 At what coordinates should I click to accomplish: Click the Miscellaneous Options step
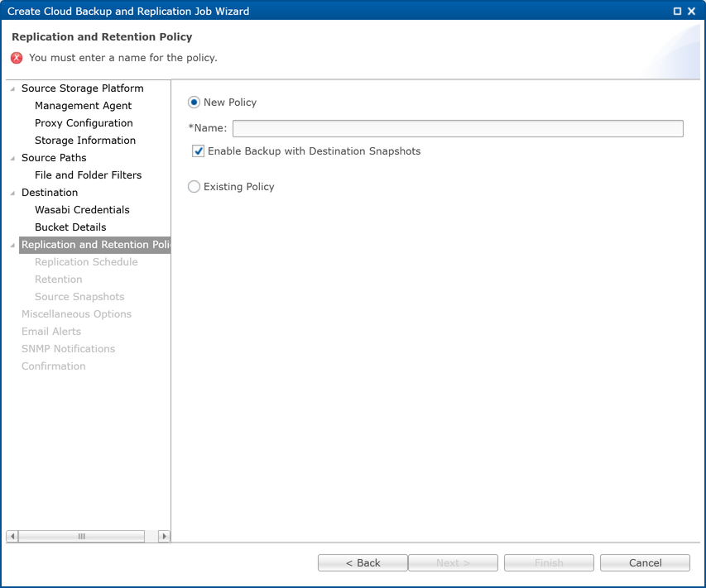(76, 314)
